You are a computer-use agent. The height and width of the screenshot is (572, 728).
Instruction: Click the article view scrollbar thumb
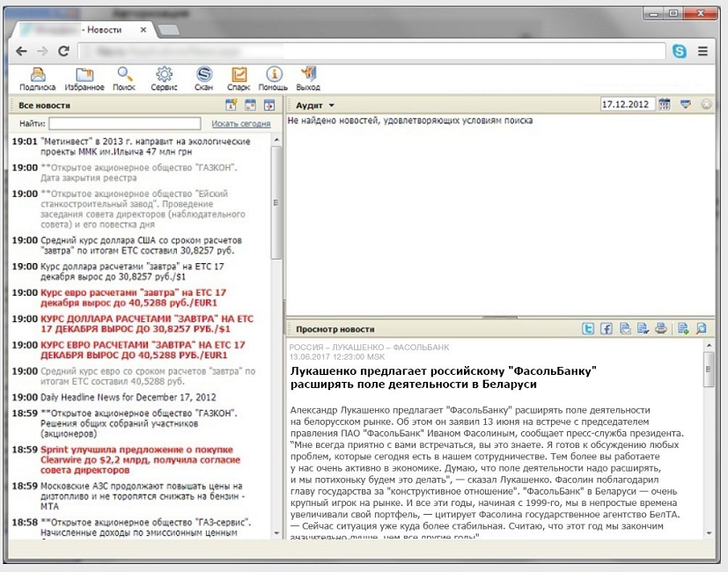point(709,370)
